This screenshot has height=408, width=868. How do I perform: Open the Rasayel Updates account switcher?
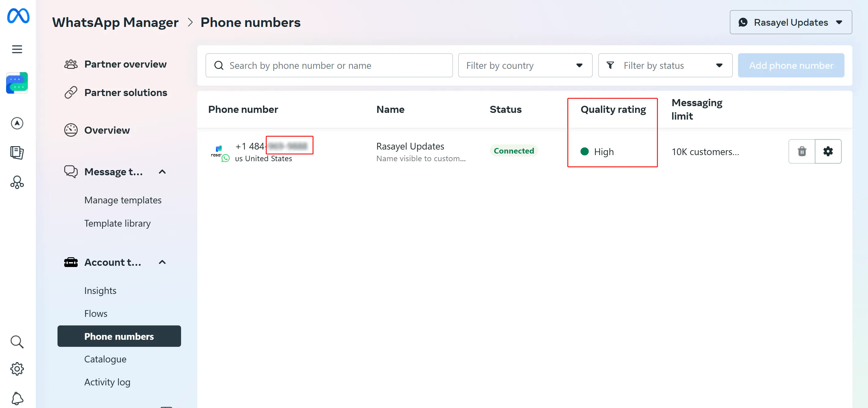(x=791, y=22)
